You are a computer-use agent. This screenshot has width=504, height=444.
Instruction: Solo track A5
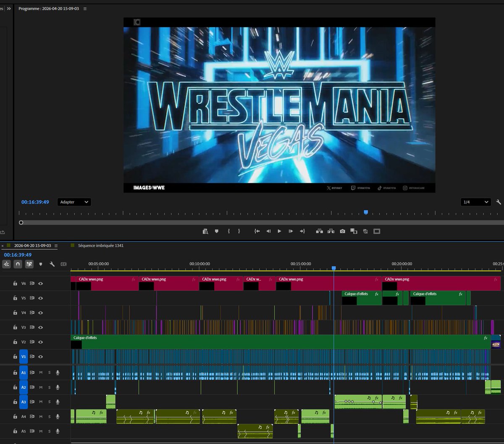click(x=49, y=431)
